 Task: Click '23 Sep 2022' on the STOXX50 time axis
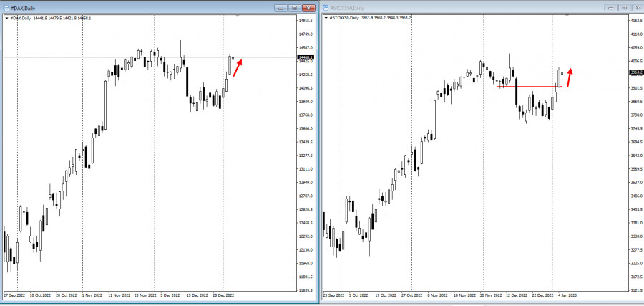click(x=334, y=295)
